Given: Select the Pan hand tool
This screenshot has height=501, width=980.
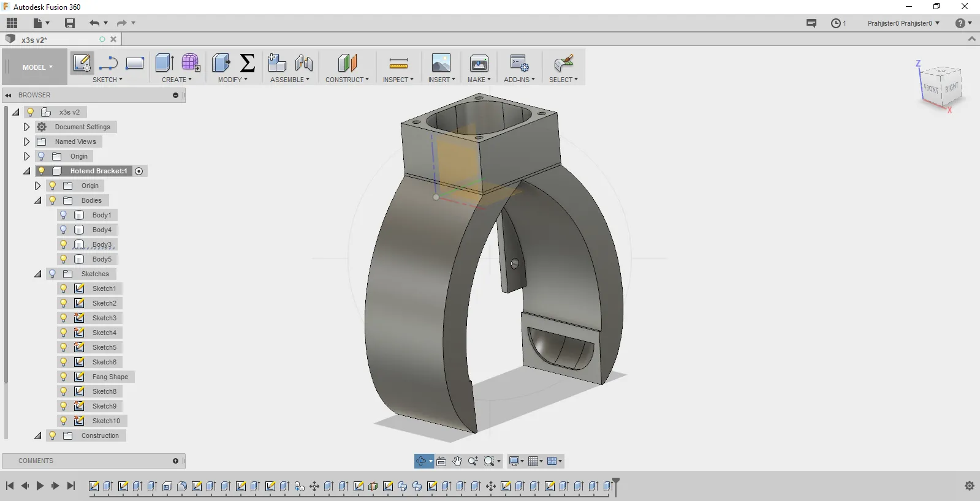Looking at the screenshot, I should [x=457, y=461].
